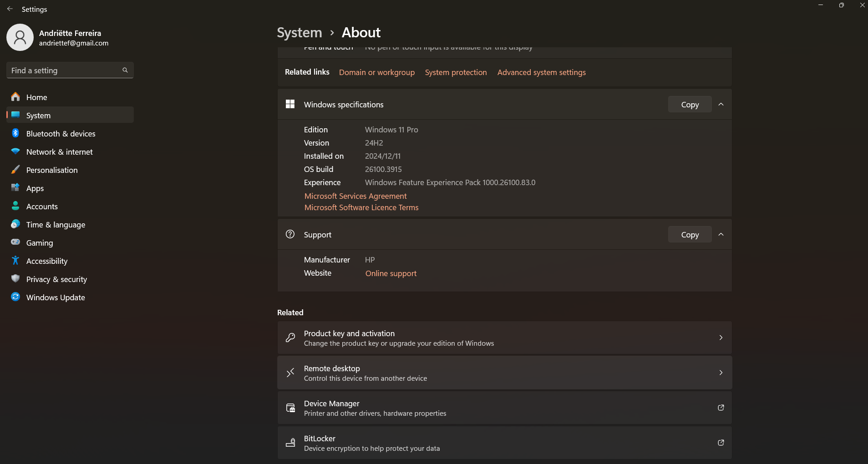This screenshot has width=868, height=464.
Task: Select the version value 24H2
Action: 374,143
